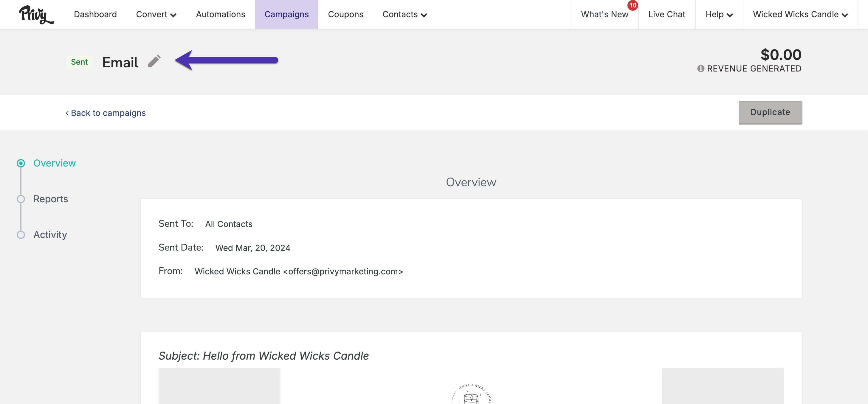Image resolution: width=868 pixels, height=404 pixels.
Task: Select the Reports step circle
Action: (21, 199)
